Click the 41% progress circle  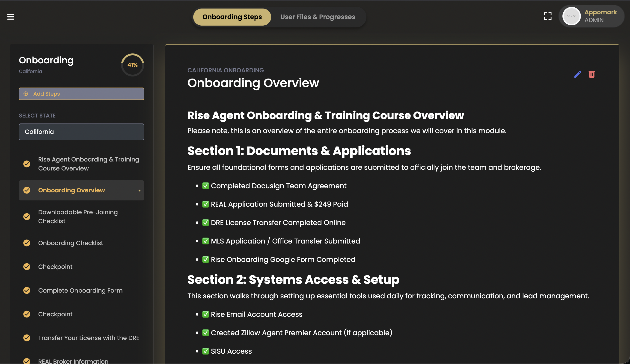pyautogui.click(x=133, y=65)
